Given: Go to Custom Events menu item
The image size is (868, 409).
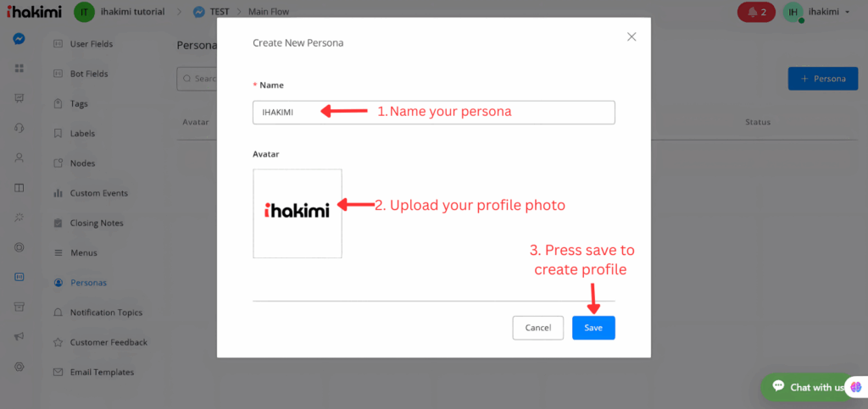Looking at the screenshot, I should pos(98,193).
